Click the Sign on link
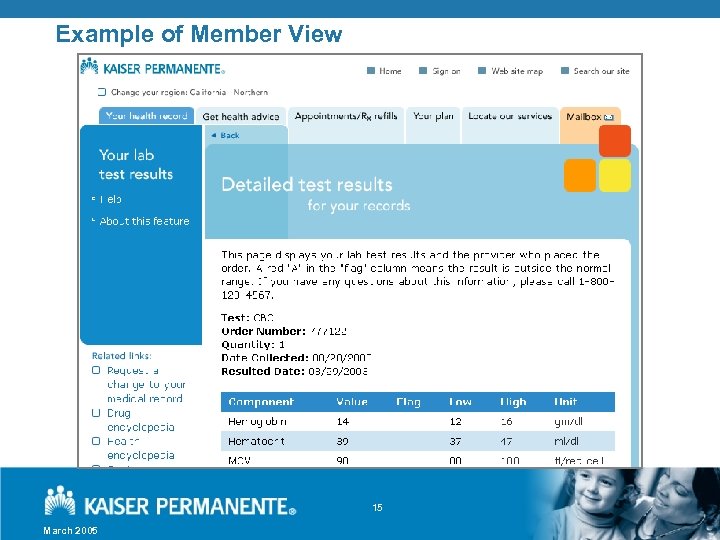The image size is (720, 540). pyautogui.click(x=446, y=71)
